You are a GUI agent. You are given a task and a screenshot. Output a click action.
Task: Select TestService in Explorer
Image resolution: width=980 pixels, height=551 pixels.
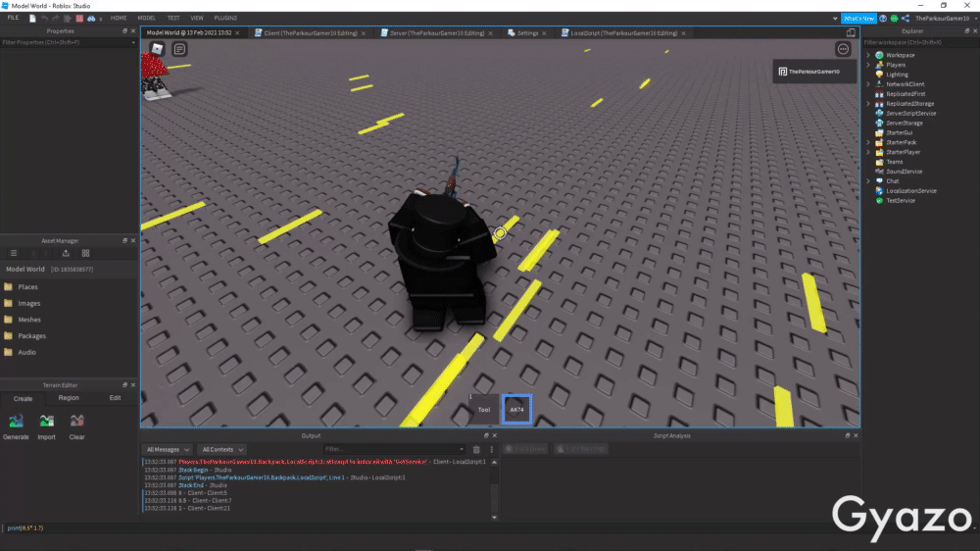tap(900, 201)
